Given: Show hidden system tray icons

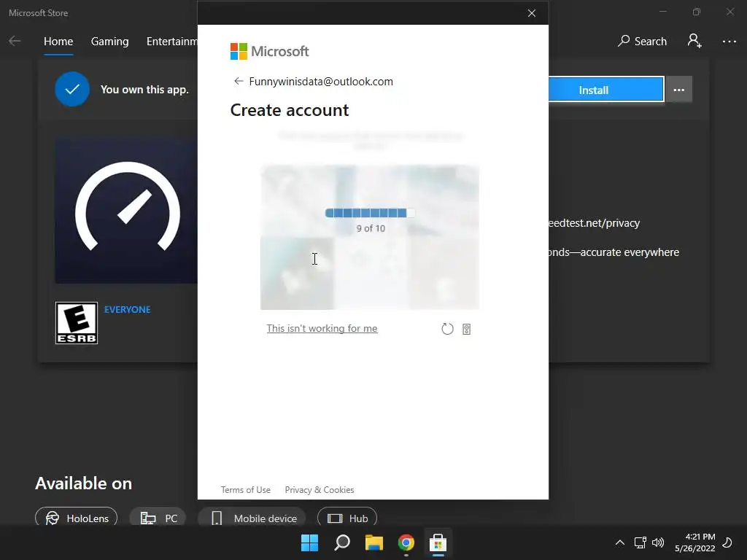Looking at the screenshot, I should (620, 542).
